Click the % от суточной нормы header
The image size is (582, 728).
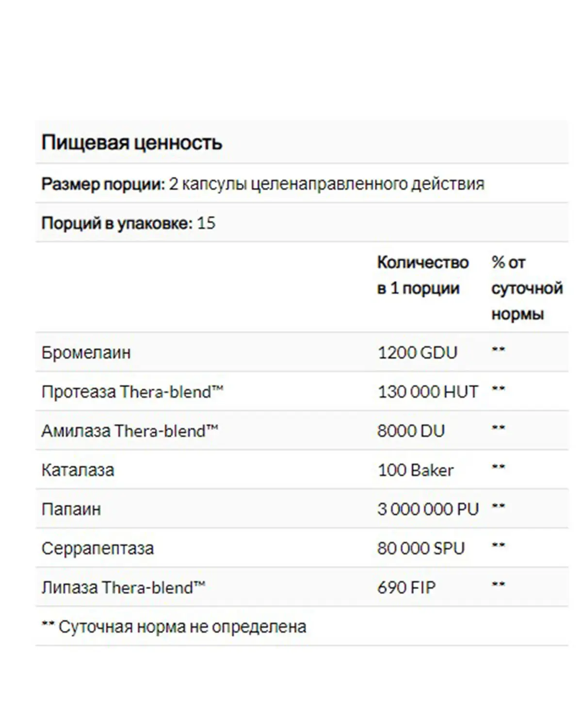click(527, 288)
